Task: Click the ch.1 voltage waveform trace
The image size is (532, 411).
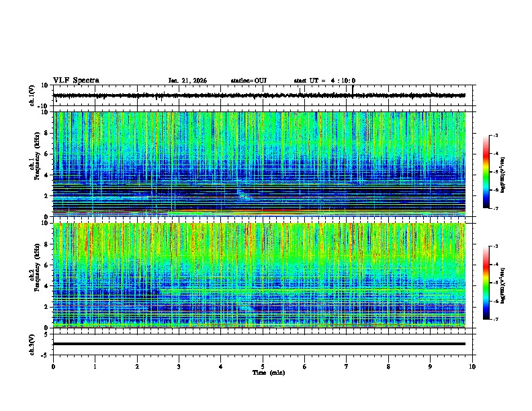Action: pos(259,95)
